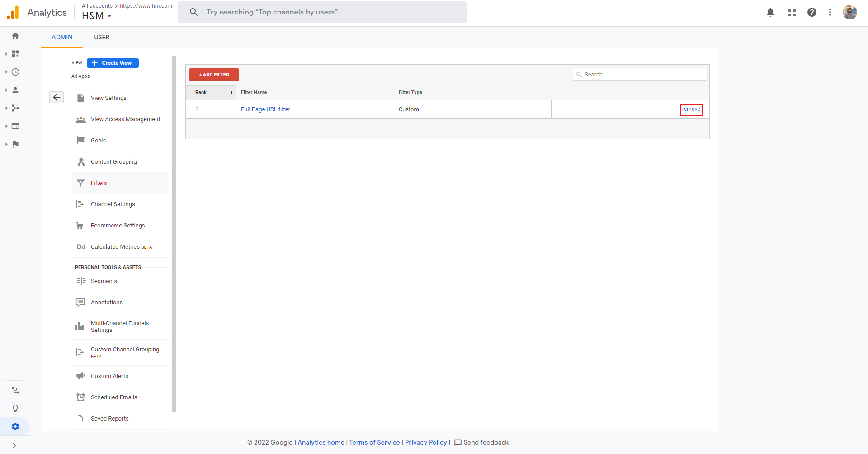
Task: Switch to the USER tab
Action: click(102, 37)
